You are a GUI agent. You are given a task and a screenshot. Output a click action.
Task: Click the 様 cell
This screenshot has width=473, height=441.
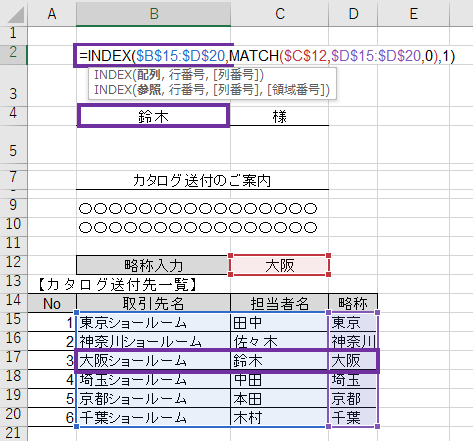[279, 116]
